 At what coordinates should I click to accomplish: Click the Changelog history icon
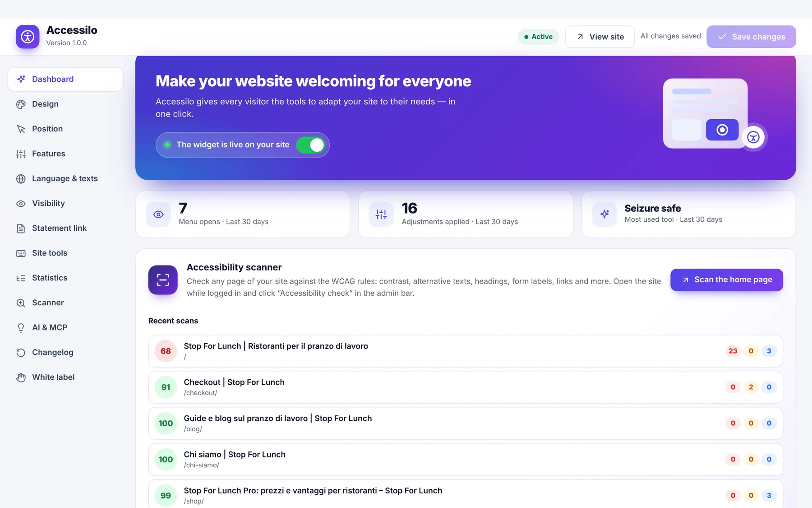coord(21,353)
